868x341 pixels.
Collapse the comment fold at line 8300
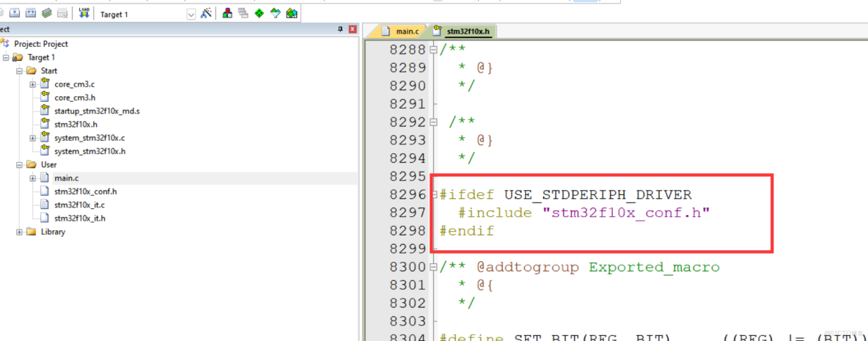tap(433, 268)
